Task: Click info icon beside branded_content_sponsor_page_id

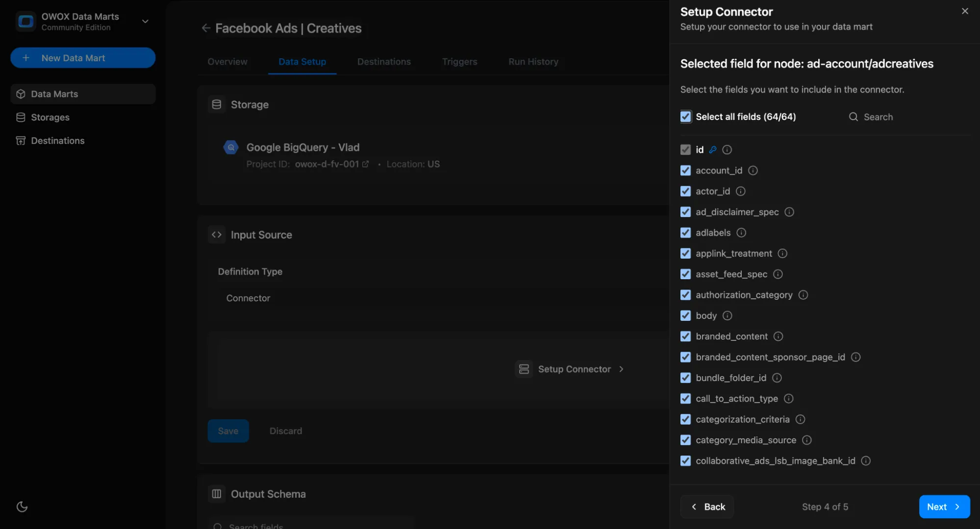Action: [855, 357]
